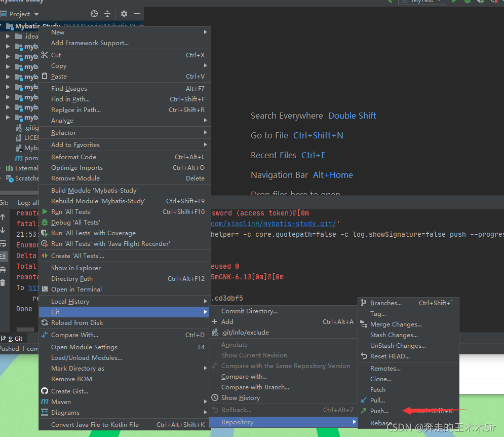Click the Tag... entry in Repository submenu
The width and height of the screenshot is (504, 437).
pyautogui.click(x=408, y=313)
